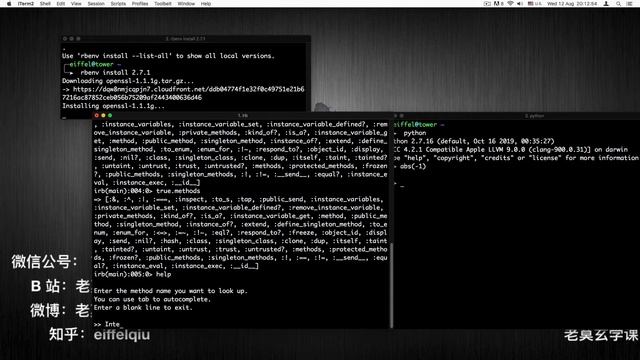This screenshot has height=360, width=640.
Task: Click the screen capture status icon
Action: coord(487,4)
